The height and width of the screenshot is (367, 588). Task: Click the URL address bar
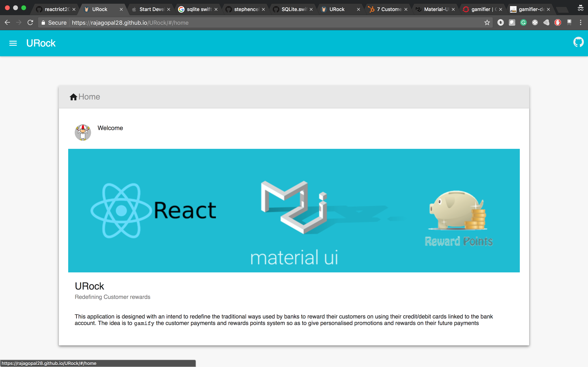pos(267,23)
